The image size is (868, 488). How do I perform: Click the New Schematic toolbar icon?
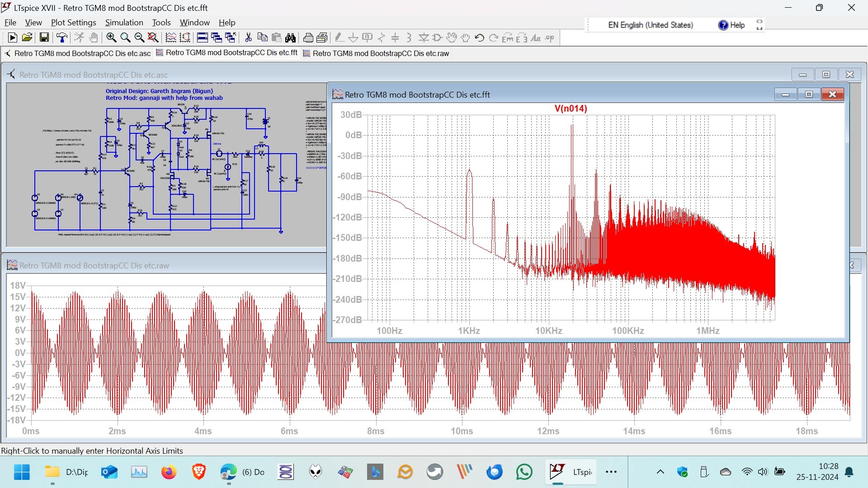[13, 38]
